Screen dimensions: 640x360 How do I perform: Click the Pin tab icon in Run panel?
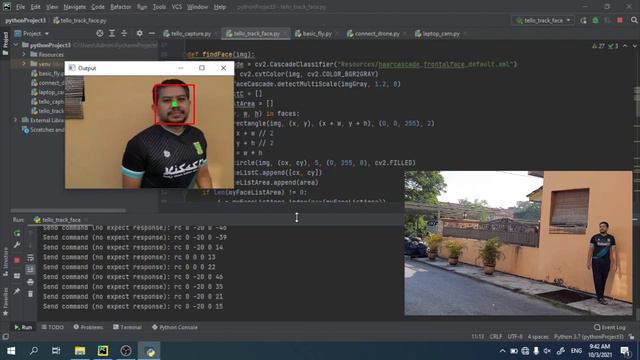tap(17, 291)
